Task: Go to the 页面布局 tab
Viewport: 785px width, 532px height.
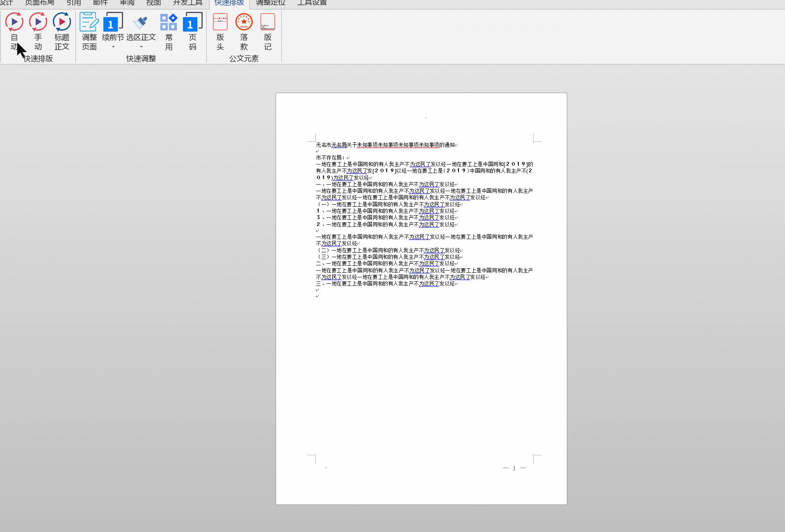Action: (x=39, y=3)
